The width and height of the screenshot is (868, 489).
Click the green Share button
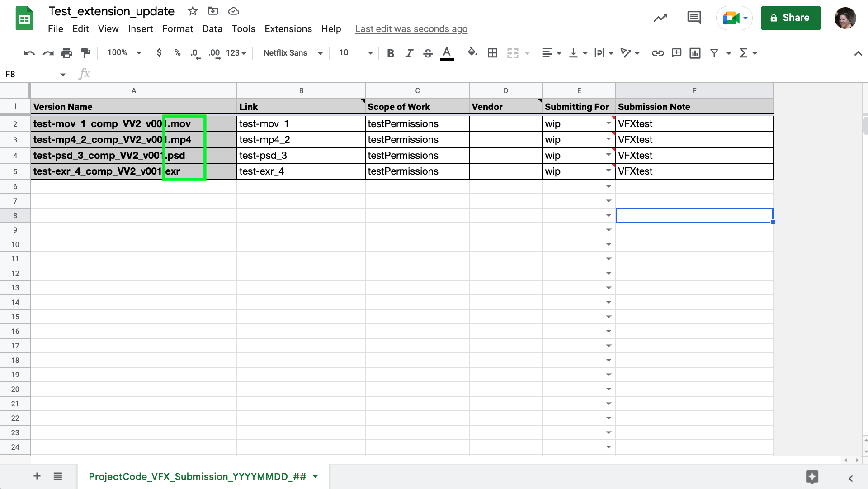(790, 18)
